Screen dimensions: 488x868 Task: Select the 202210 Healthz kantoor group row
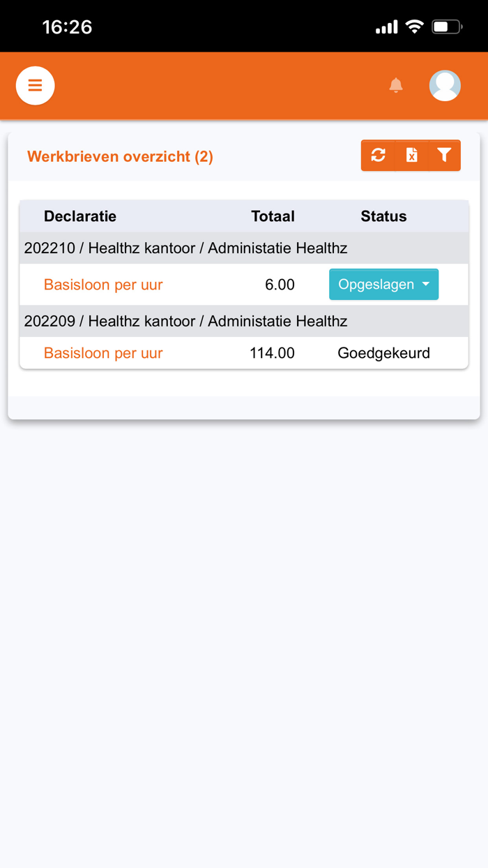point(185,248)
